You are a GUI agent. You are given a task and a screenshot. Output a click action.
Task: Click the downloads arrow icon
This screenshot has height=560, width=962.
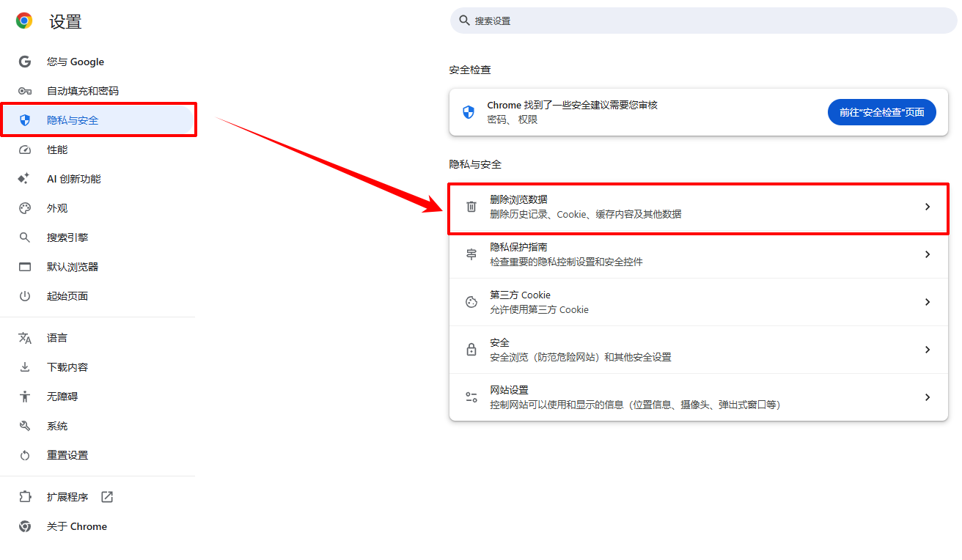click(25, 367)
